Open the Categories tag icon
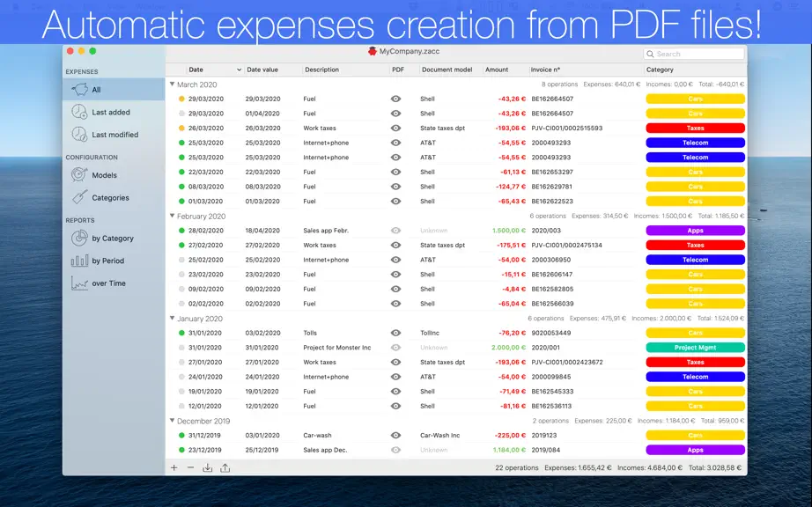 [79, 197]
